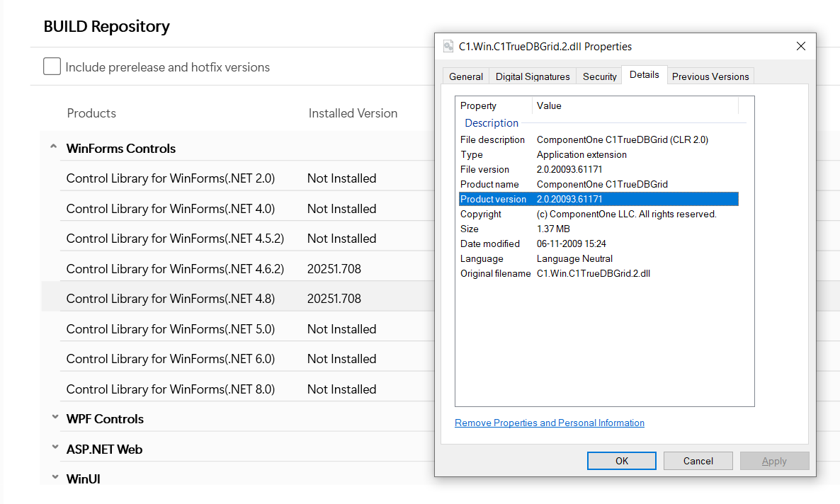The image size is (840, 504).
Task: Select Control Library for WinForms(.NET 8.0) row
Action: tap(237, 389)
